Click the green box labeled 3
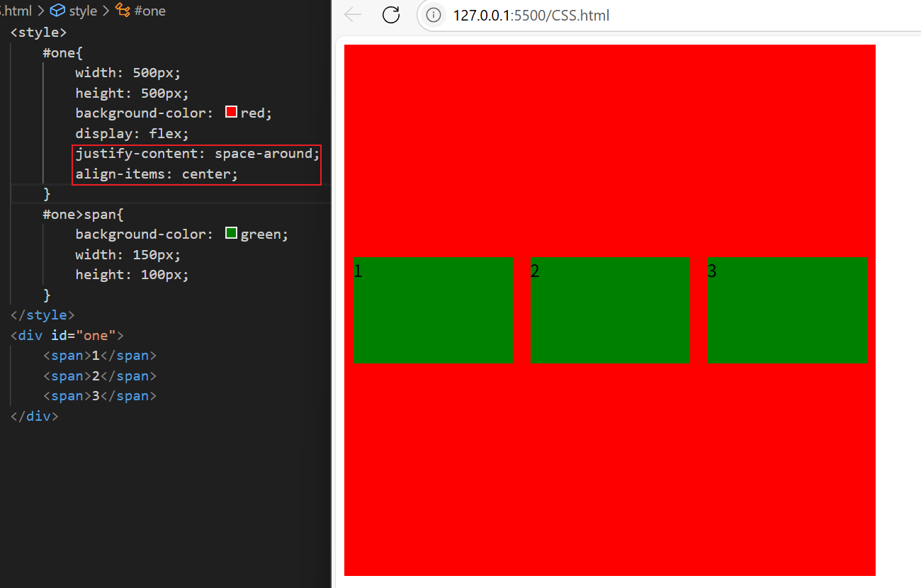 coord(787,310)
